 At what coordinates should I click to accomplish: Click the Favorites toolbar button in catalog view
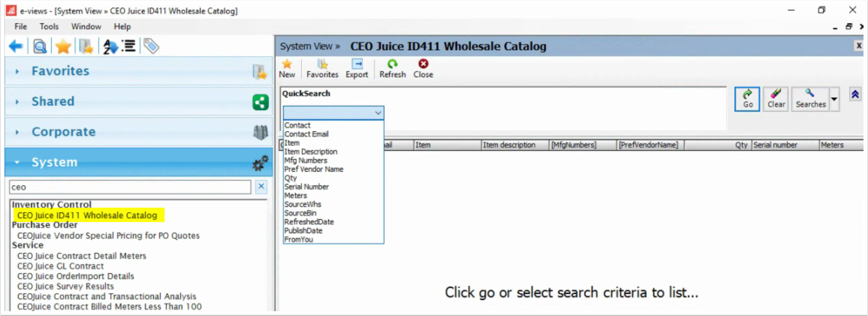point(323,69)
